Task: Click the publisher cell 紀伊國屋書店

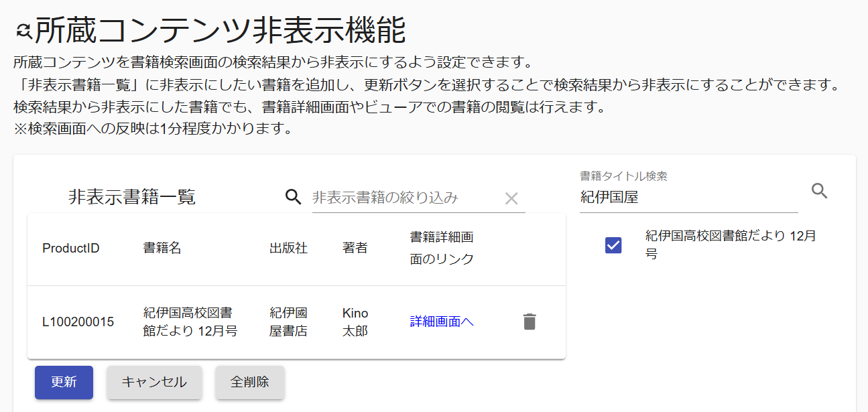Action: pos(288,322)
